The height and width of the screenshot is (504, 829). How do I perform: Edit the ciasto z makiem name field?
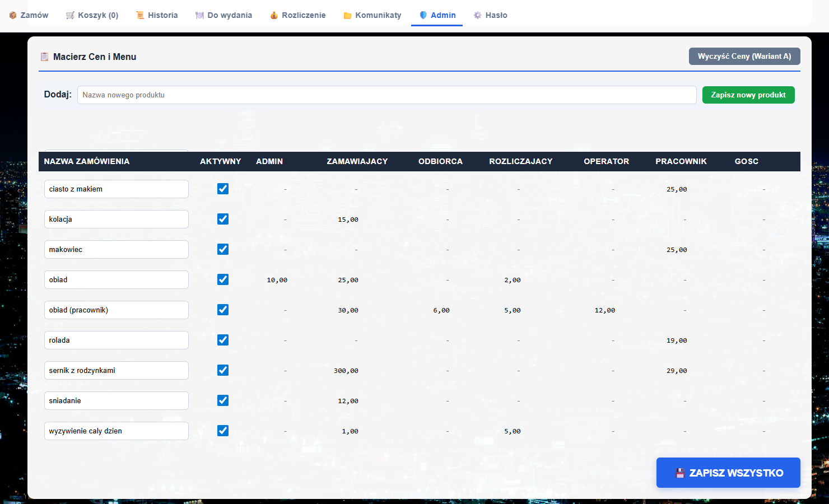pyautogui.click(x=117, y=189)
